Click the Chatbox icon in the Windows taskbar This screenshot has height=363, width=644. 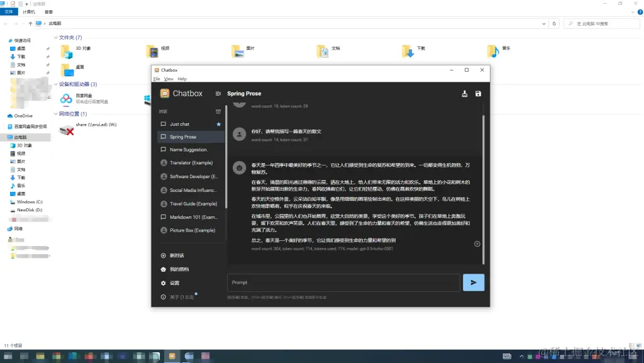click(172, 356)
